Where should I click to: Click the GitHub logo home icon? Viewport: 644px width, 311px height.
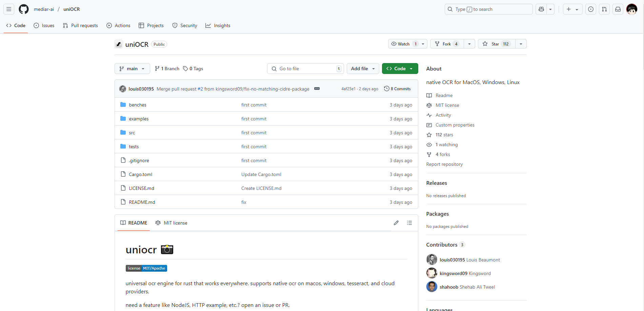tap(24, 9)
